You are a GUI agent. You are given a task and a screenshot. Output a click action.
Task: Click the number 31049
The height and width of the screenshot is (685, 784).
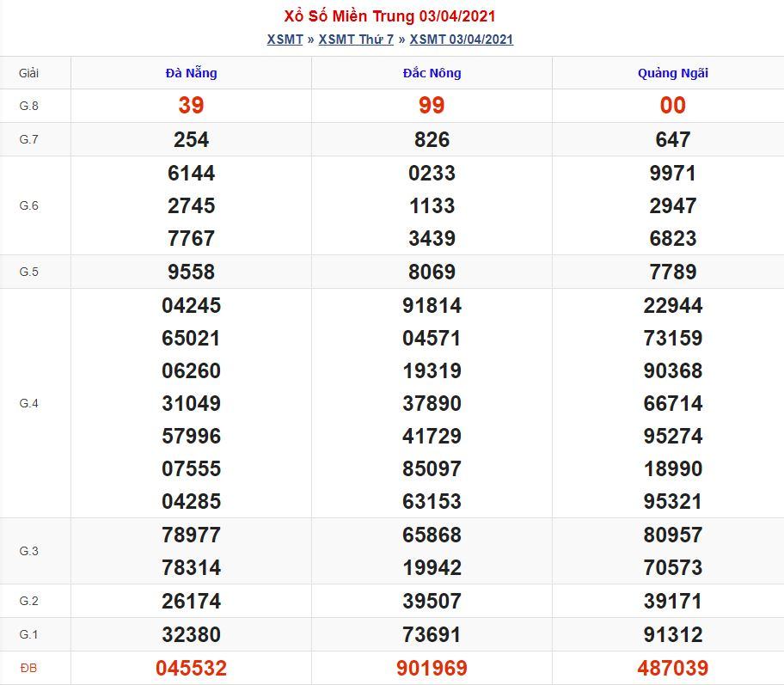[x=192, y=403]
